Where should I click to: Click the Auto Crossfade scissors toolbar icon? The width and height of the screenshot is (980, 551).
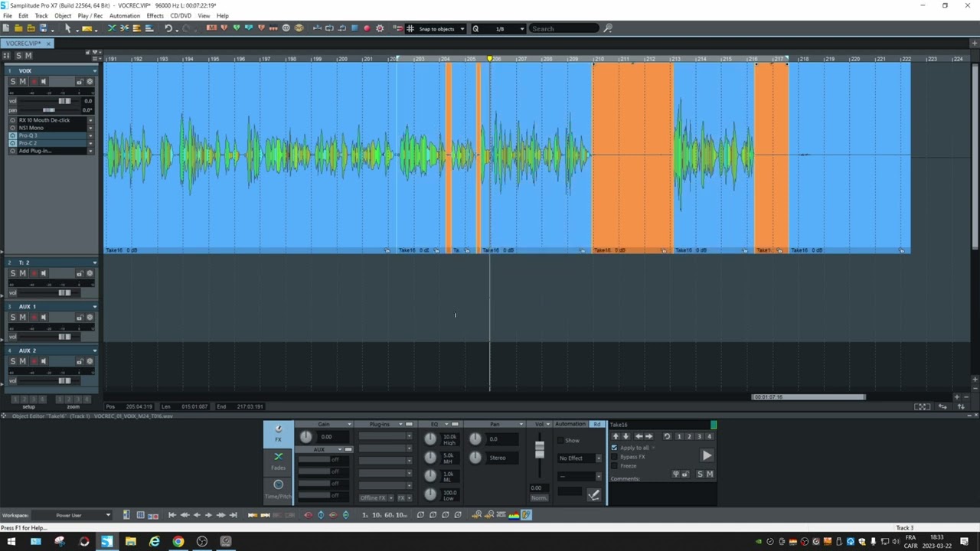[x=125, y=28]
